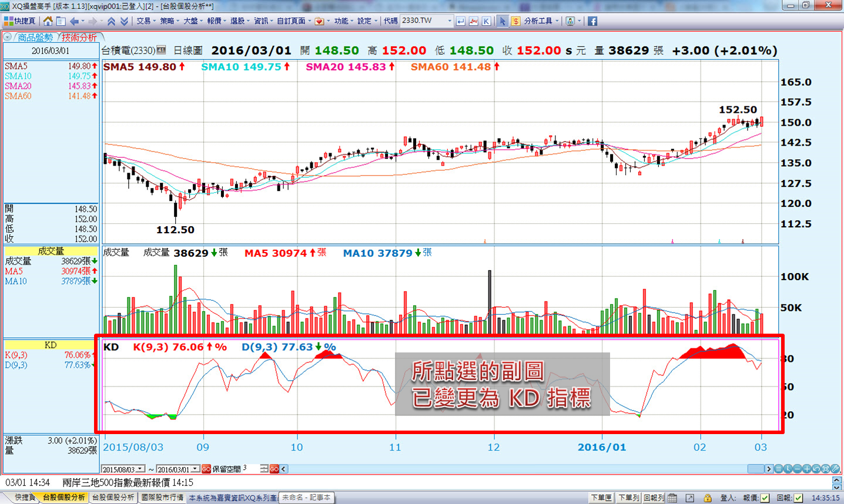
Task: Click 未命名 - 記事本 taskbar item
Action: tap(306, 498)
